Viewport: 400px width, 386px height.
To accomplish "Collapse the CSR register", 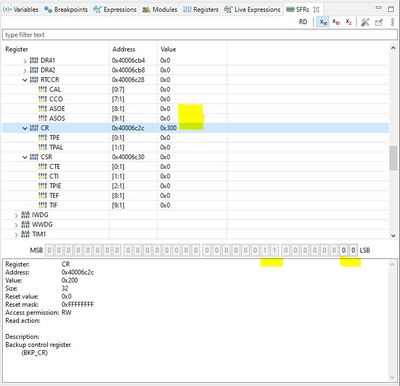I will point(25,157).
